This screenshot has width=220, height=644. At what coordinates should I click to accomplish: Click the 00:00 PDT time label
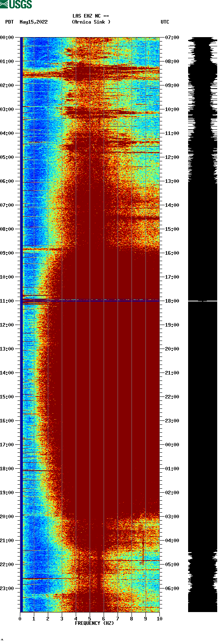tap(7, 38)
